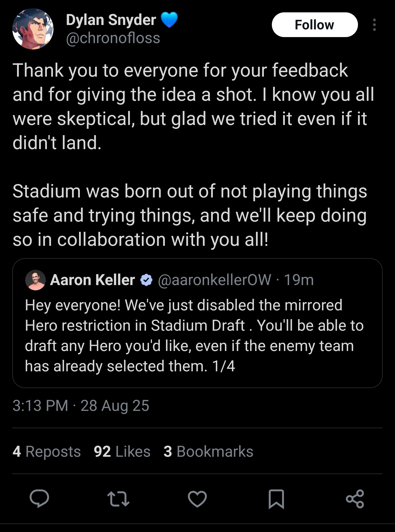Click the Dylan Snyder display name
This screenshot has width=395, height=532.
coord(111,20)
